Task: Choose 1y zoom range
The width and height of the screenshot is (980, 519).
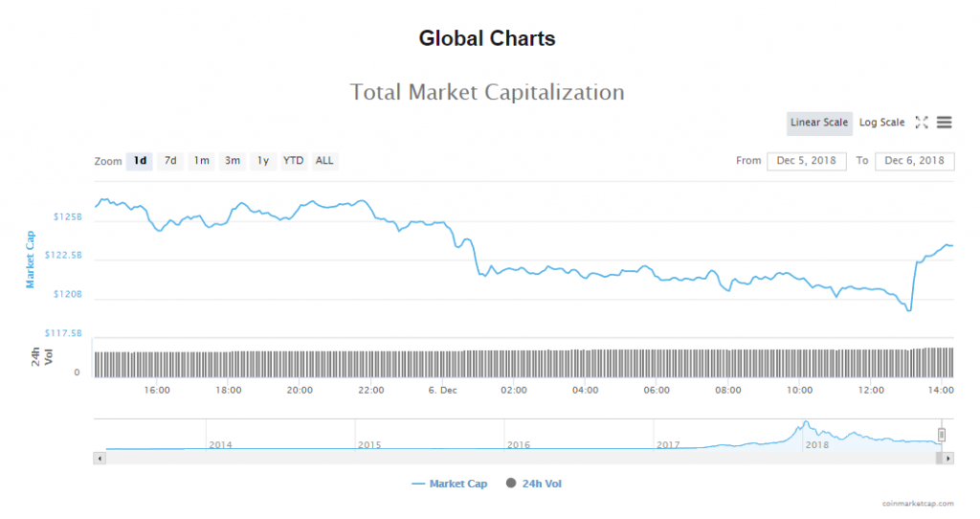Action: pyautogui.click(x=262, y=161)
